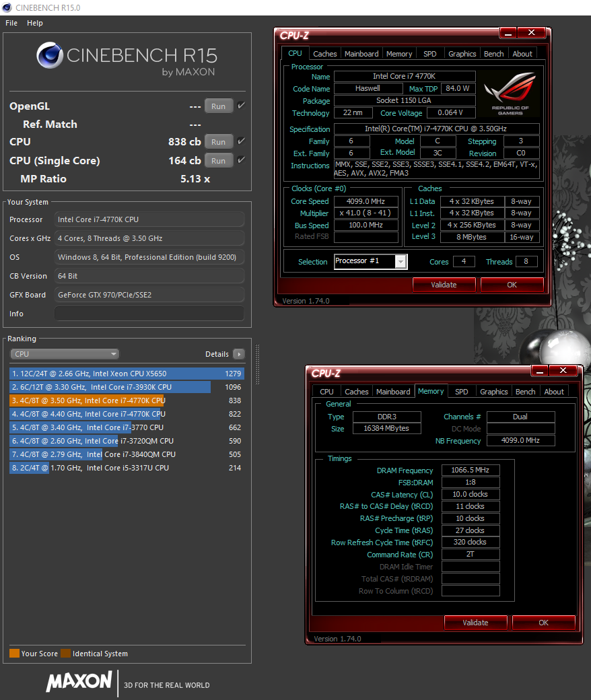
Task: Select ranking row Intel Xeon CPU X5650
Action: click(x=127, y=374)
